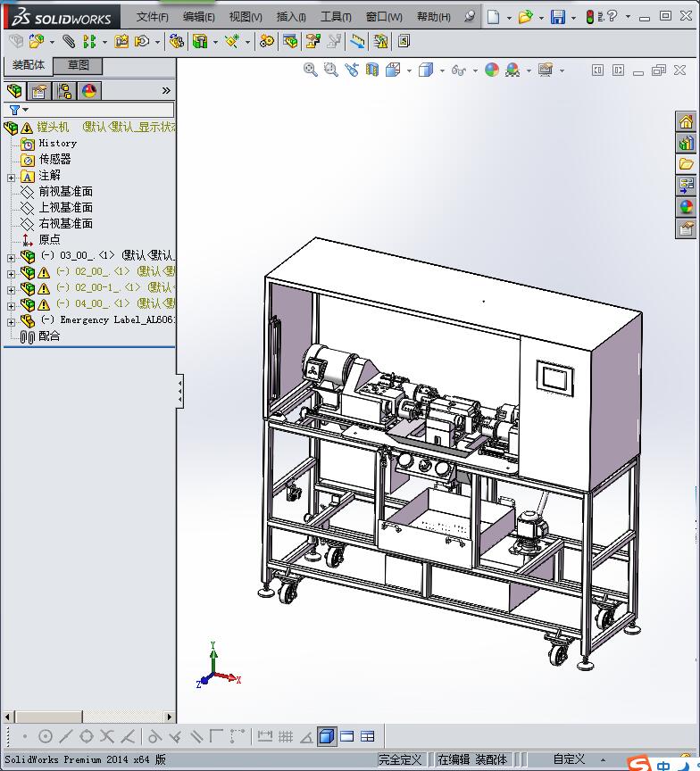Select the DisplayManager color wheel tab
The image size is (700, 771).
click(89, 91)
